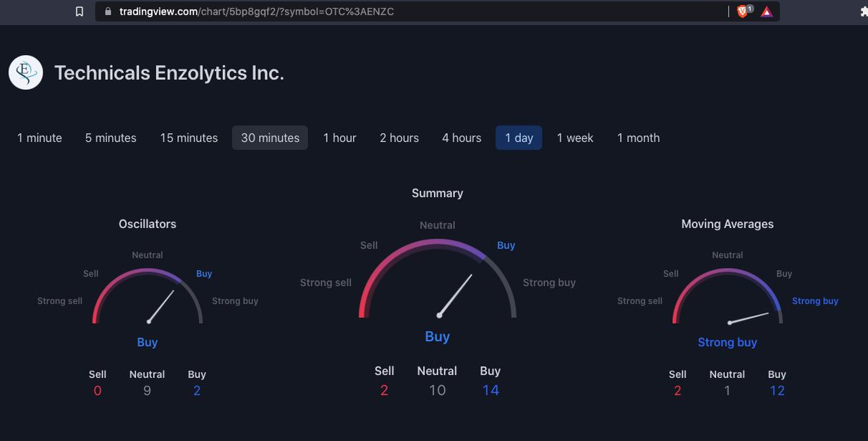Select the 1 minute timeframe
Viewport: 868px width, 441px height.
39,138
